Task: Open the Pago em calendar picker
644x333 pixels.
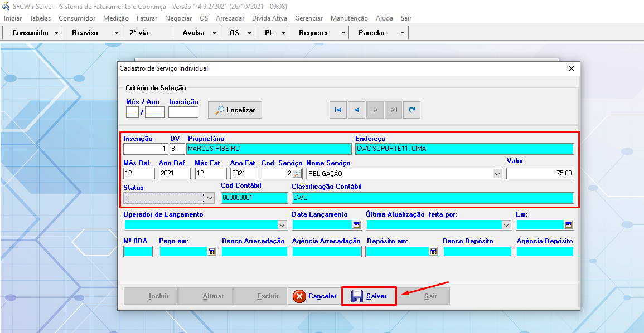Action: (x=211, y=252)
